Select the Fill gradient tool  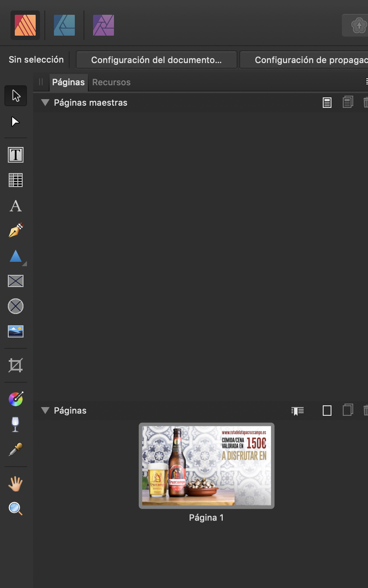16,399
